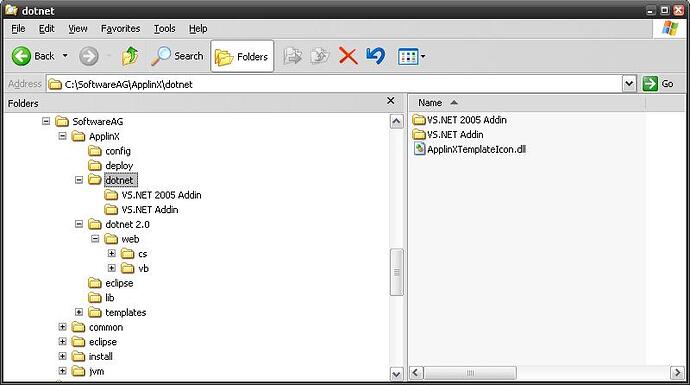Select the lib folder in tree
The height and width of the screenshot is (385, 690).
(101, 298)
